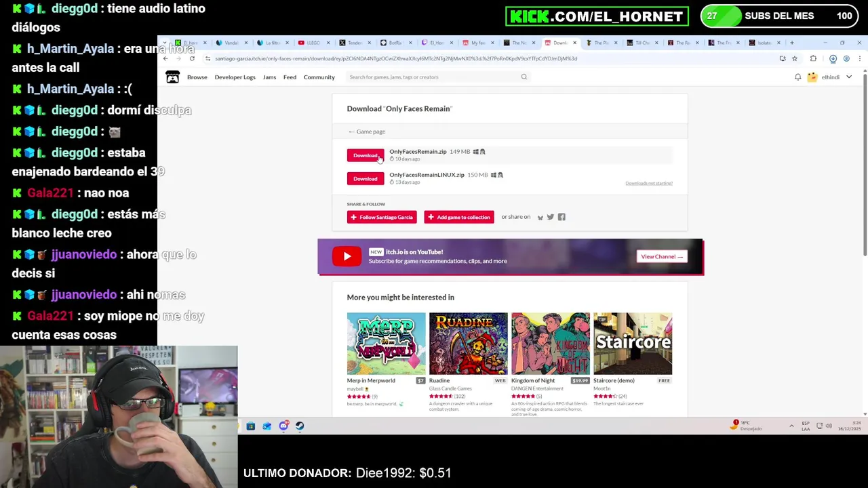Open Staircore (demo) thumbnail

pyautogui.click(x=633, y=344)
